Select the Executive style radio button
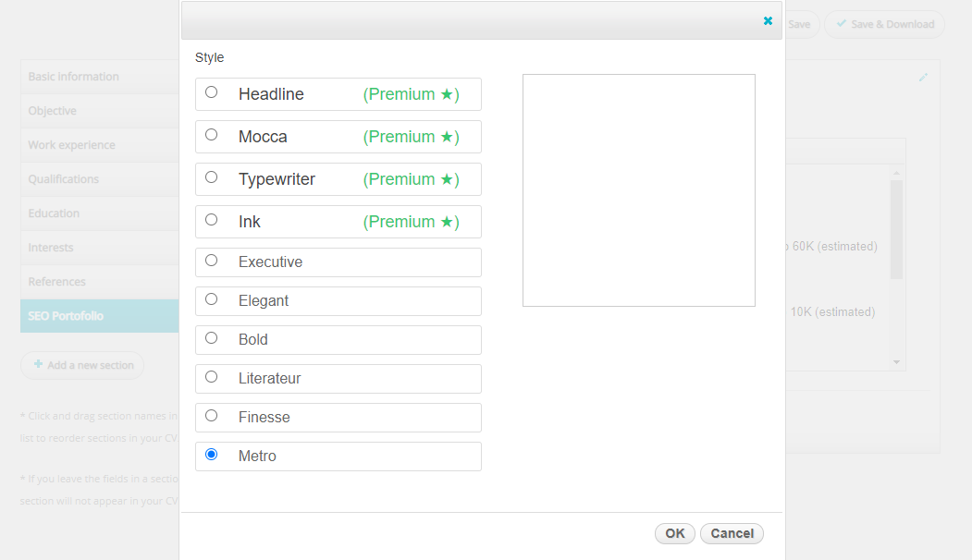Screen dimensions: 972x560 [212, 261]
